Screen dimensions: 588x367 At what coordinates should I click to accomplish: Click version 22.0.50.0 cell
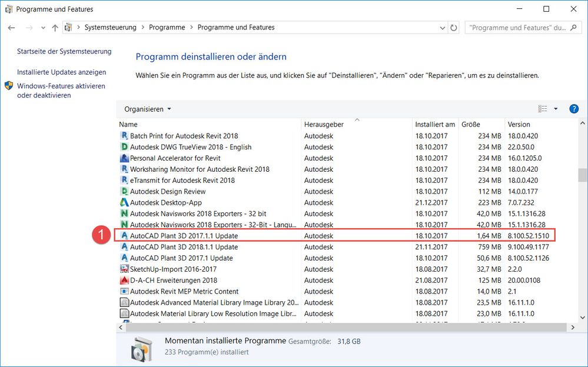521,147
